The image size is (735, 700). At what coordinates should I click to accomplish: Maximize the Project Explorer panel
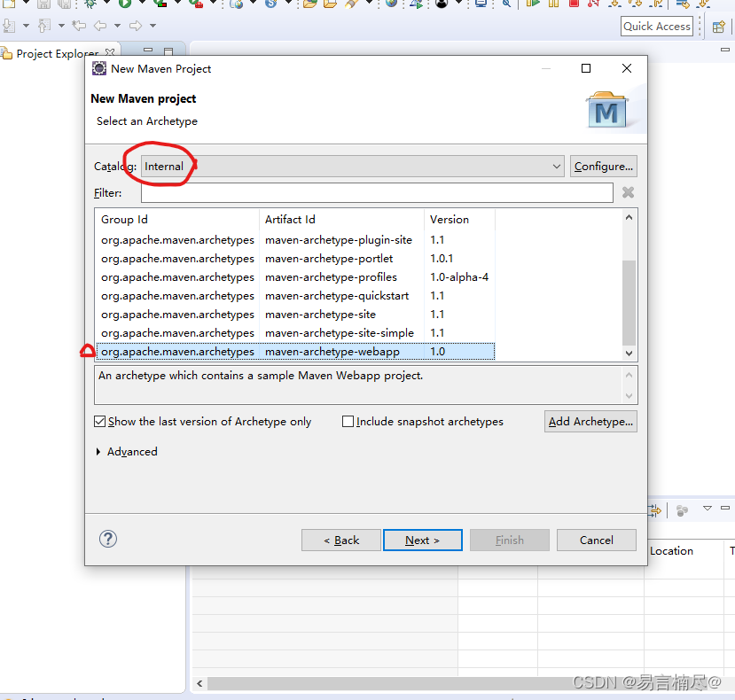[168, 51]
